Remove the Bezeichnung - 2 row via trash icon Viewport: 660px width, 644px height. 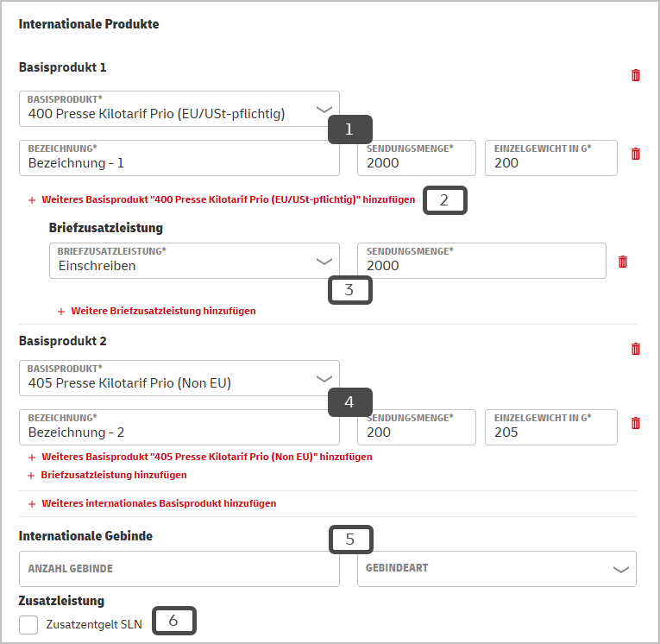click(x=636, y=423)
